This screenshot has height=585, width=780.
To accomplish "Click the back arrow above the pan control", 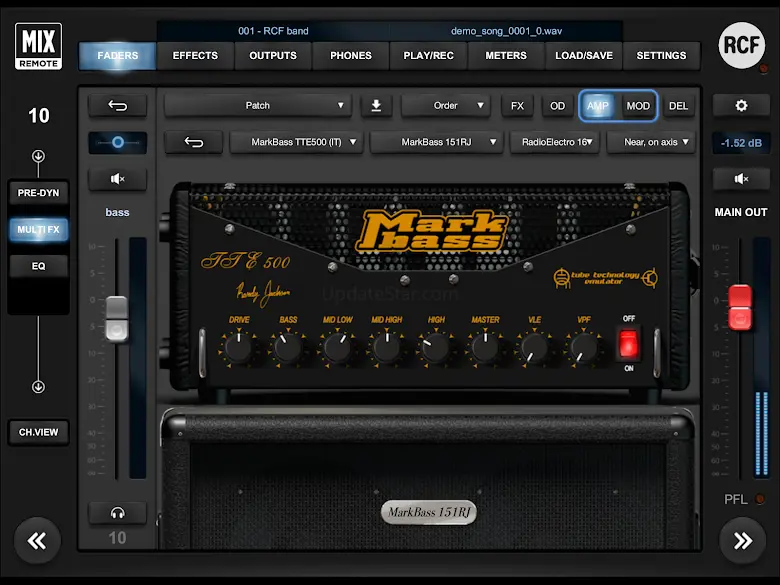I will coord(117,105).
